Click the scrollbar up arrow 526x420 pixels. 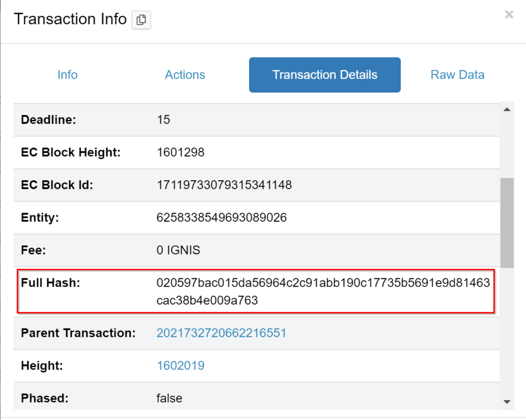coord(507,109)
